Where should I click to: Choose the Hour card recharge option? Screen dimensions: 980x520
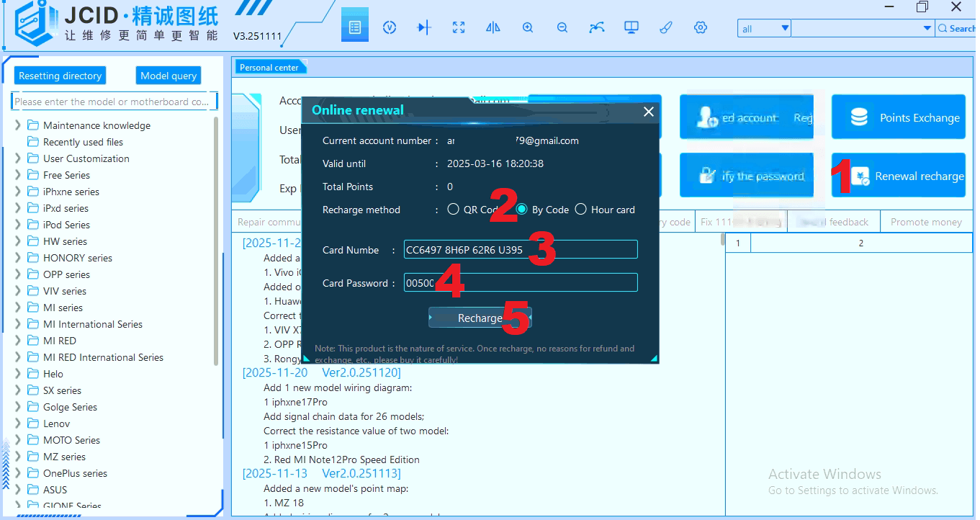coord(581,210)
